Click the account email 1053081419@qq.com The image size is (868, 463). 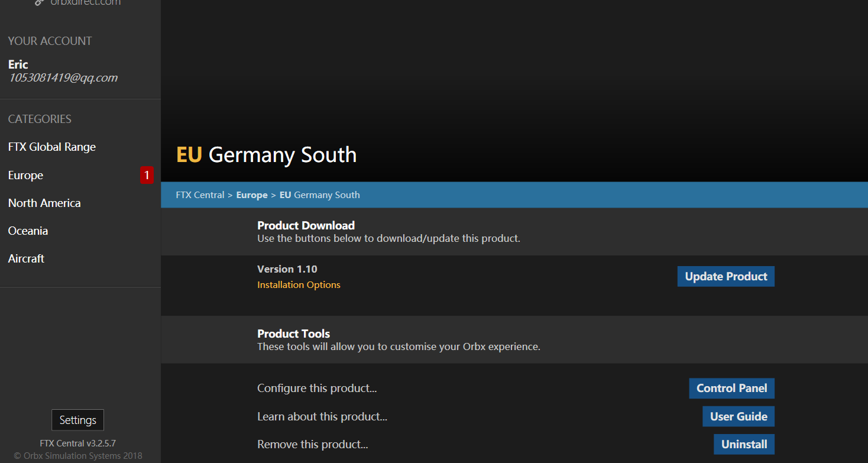pyautogui.click(x=63, y=77)
